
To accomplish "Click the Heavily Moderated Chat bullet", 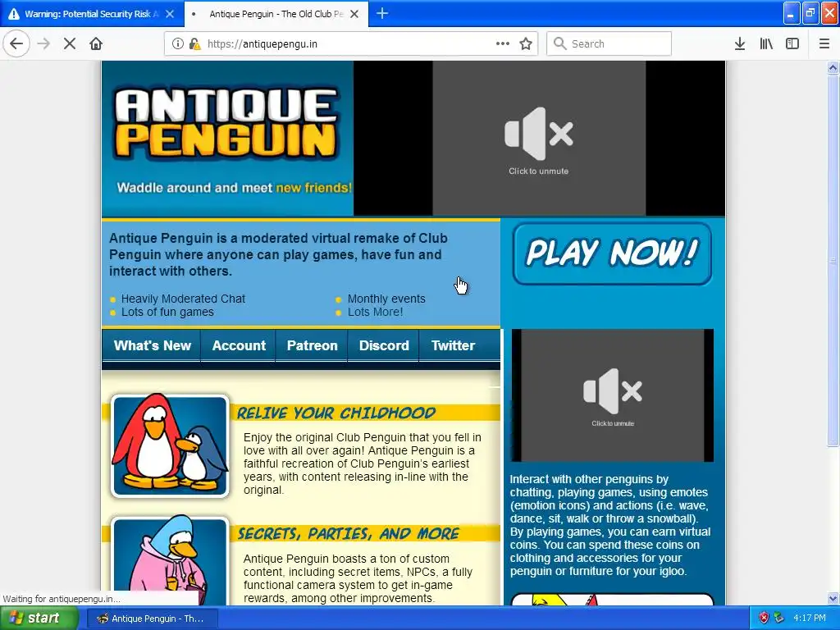I will (183, 299).
